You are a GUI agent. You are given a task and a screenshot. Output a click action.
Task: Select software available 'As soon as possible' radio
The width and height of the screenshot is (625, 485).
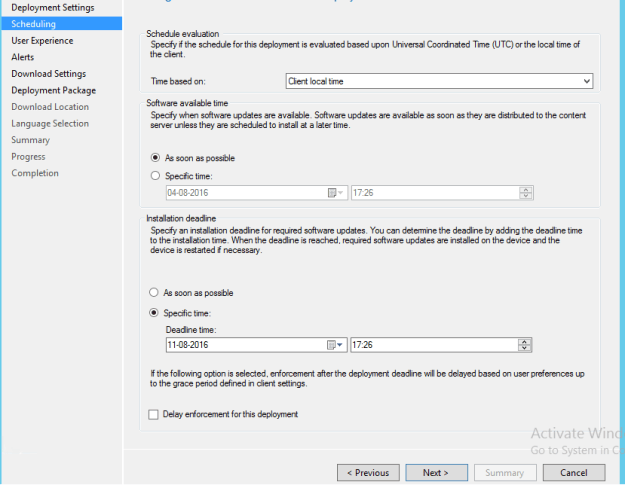[155, 158]
